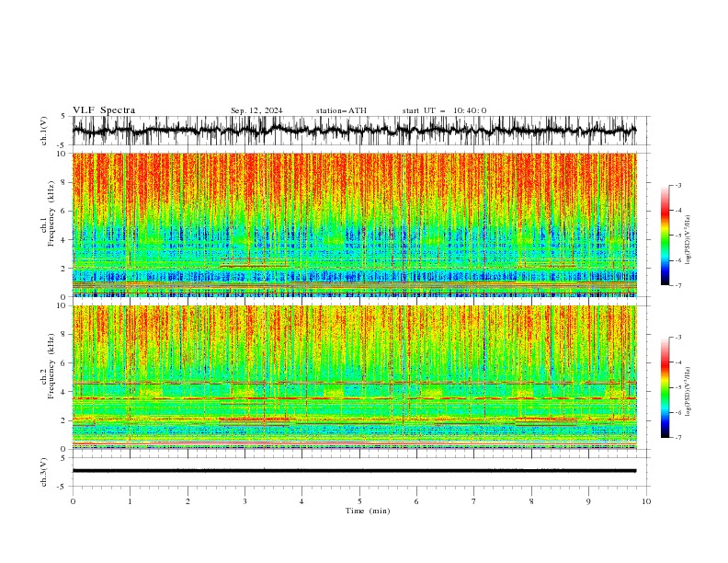
Task: Click the ch.2 frequency axis "2" tick
Action: tap(64, 420)
